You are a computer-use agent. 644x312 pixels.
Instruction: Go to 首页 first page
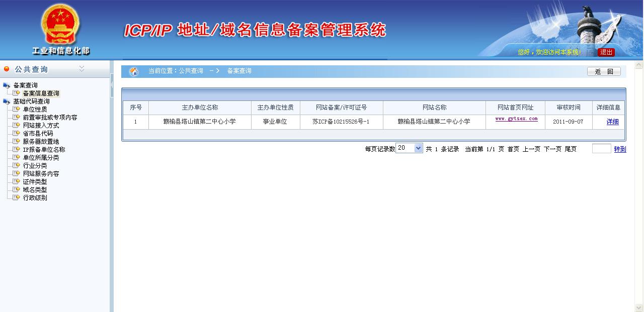(513, 149)
